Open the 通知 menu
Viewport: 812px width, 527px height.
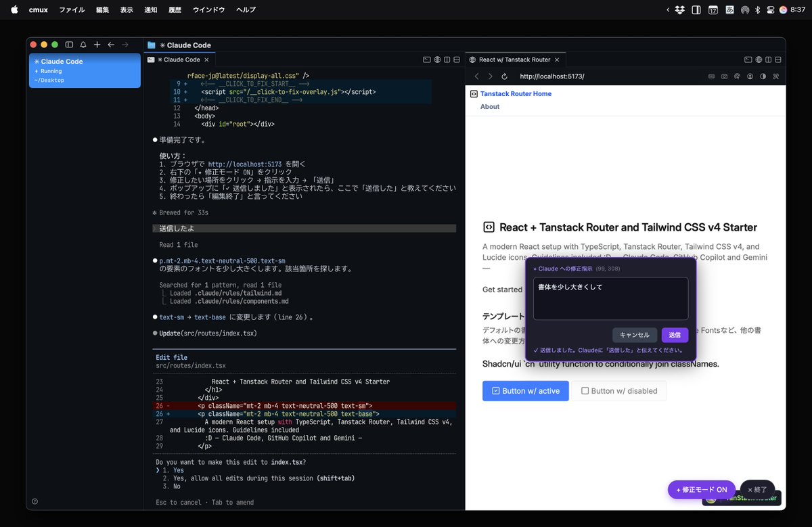(151, 9)
